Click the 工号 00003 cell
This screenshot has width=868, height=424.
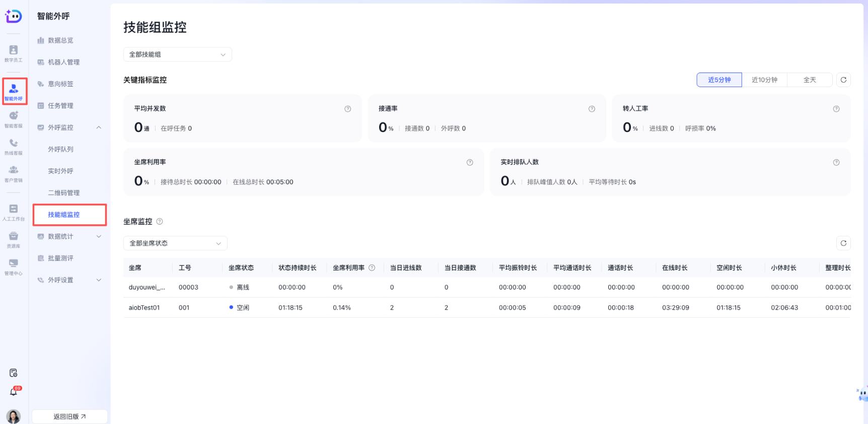188,287
